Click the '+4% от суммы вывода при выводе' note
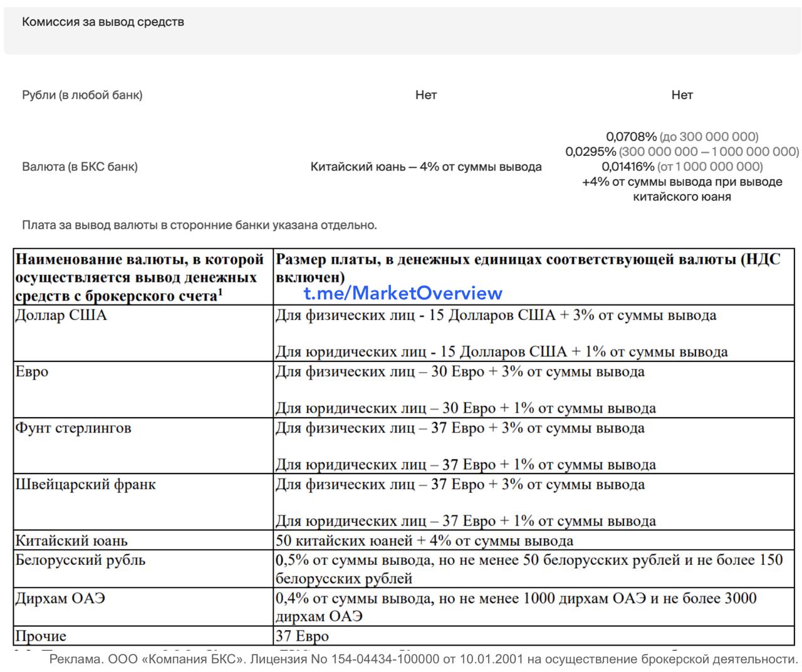This screenshot has width=802, height=672. (x=682, y=182)
